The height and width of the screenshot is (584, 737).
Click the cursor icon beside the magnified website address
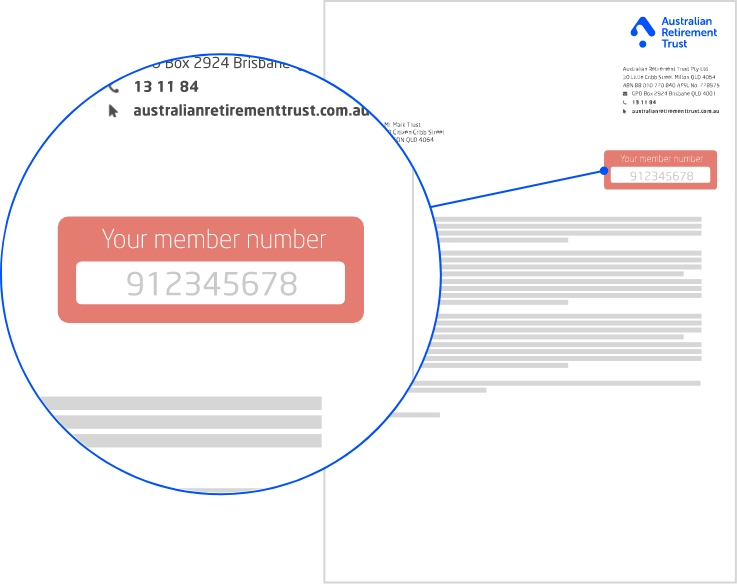coord(113,111)
